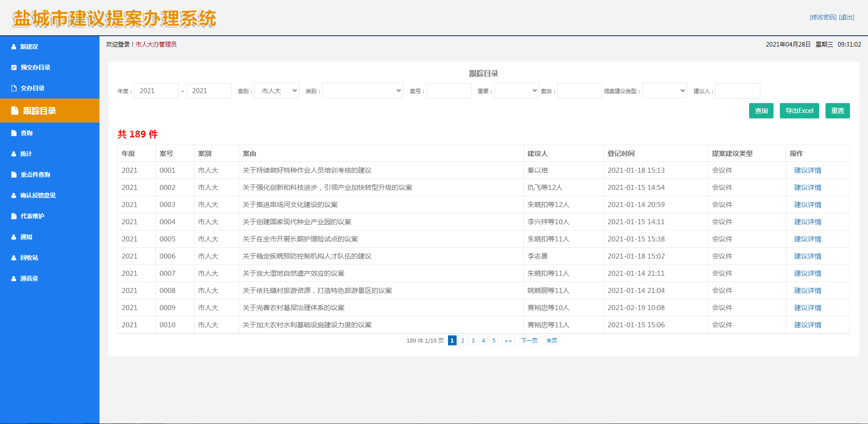Open the 案别 dropdown showing 市人大

pyautogui.click(x=277, y=91)
